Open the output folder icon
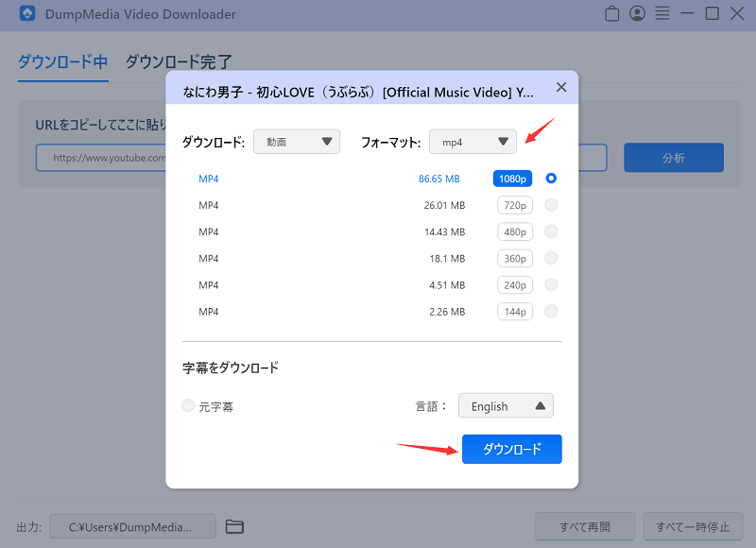The width and height of the screenshot is (756, 548). [x=234, y=526]
